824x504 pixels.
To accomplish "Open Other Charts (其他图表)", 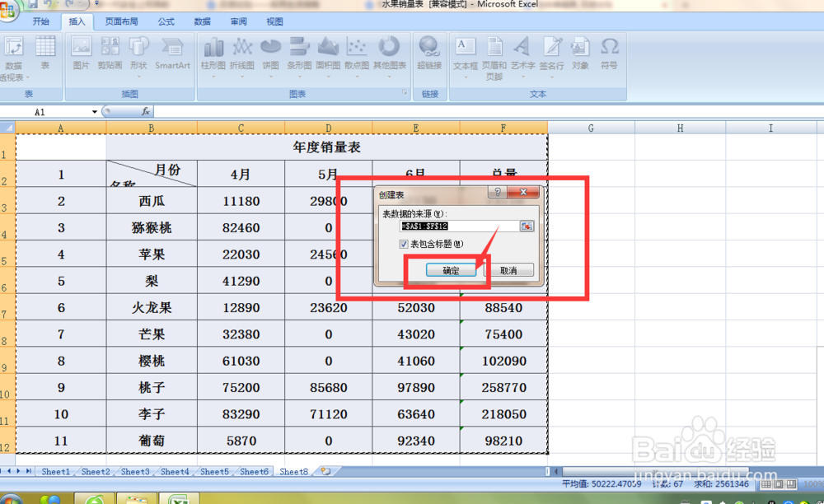I will (x=390, y=57).
